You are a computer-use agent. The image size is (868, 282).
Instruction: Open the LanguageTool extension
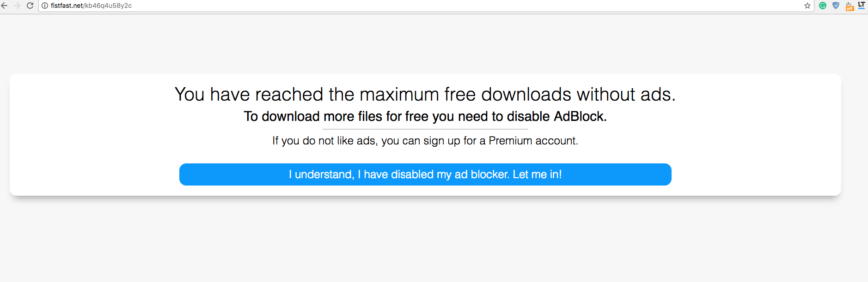(862, 6)
